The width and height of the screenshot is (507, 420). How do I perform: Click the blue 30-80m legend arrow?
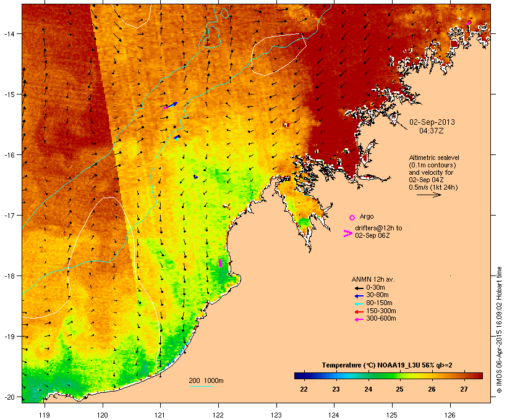click(x=359, y=296)
